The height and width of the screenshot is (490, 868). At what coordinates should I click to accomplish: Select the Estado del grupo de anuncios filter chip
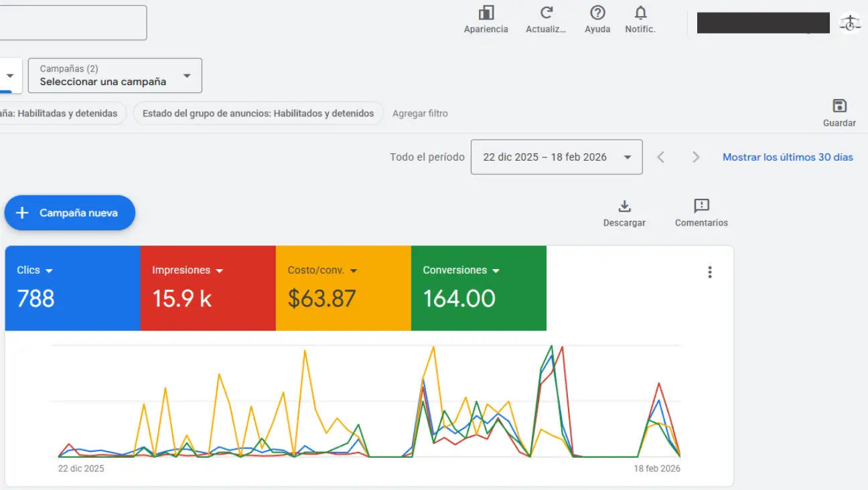258,114
